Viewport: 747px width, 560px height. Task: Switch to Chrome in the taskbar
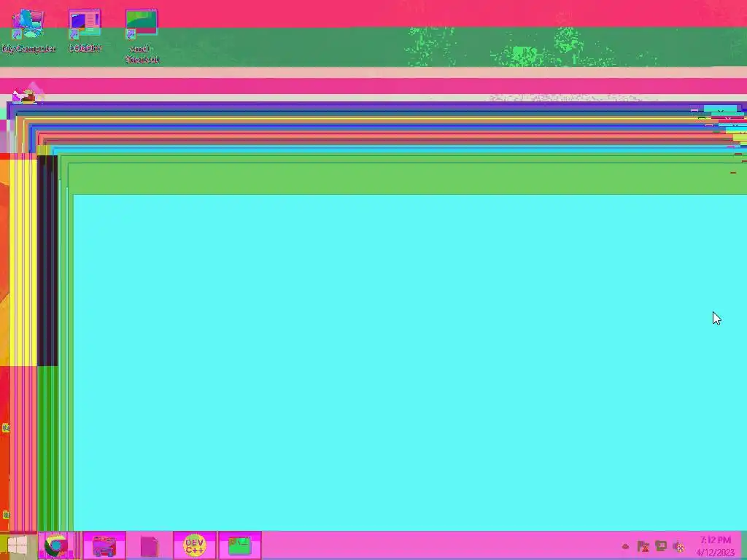tap(55, 545)
